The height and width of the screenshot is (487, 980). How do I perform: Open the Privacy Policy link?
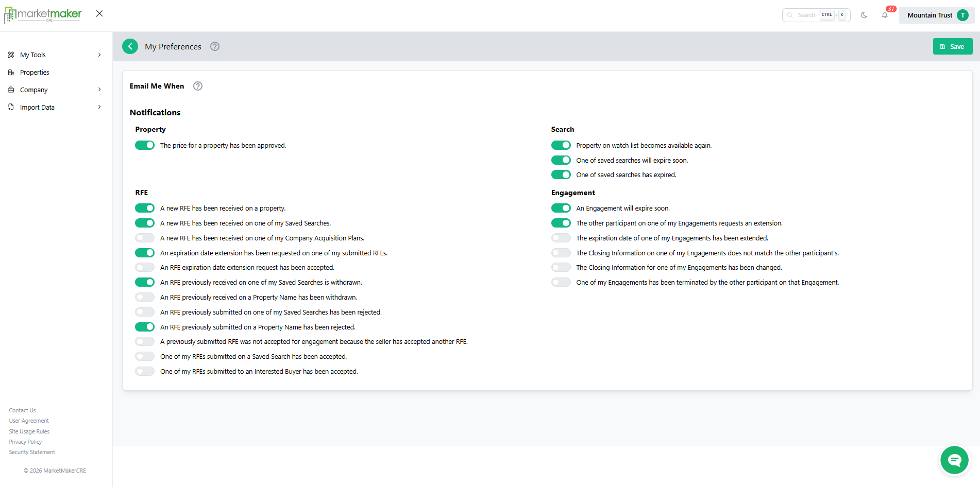pyautogui.click(x=25, y=442)
